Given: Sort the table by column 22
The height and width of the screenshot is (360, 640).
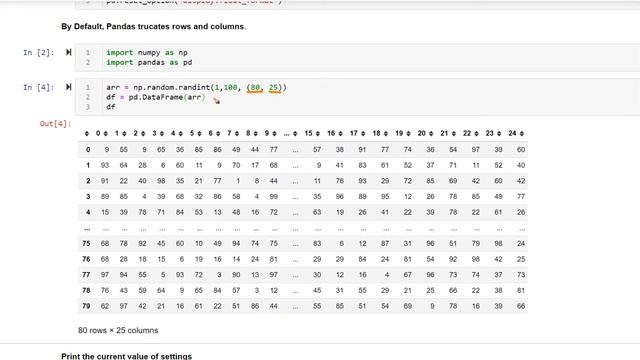Looking at the screenshot, I should tap(476, 133).
